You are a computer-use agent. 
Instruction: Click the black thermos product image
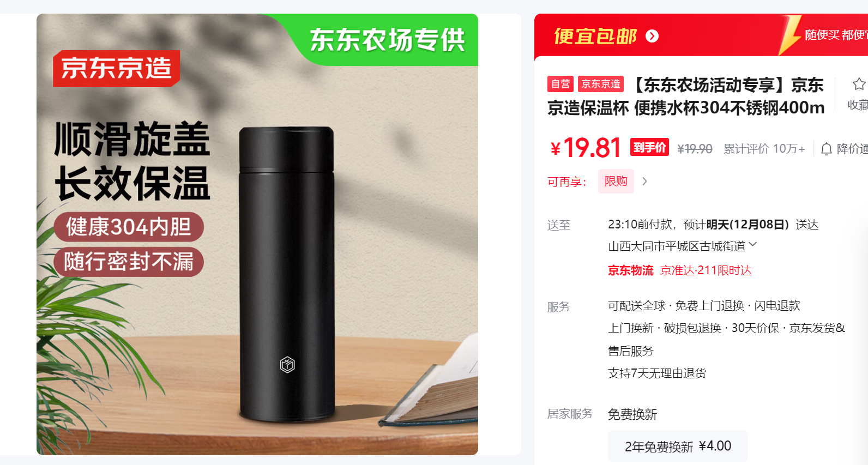(x=286, y=274)
